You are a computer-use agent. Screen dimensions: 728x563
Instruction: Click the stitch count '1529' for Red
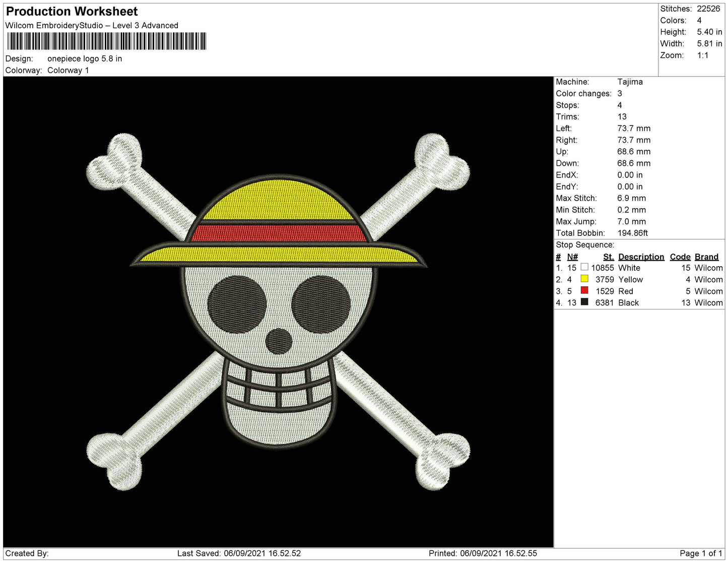[x=605, y=291]
